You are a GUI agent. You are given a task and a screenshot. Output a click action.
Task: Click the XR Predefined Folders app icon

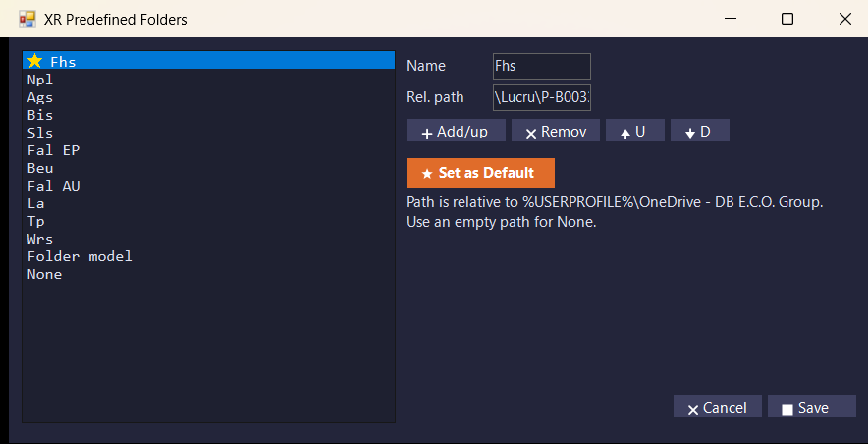click(x=27, y=20)
